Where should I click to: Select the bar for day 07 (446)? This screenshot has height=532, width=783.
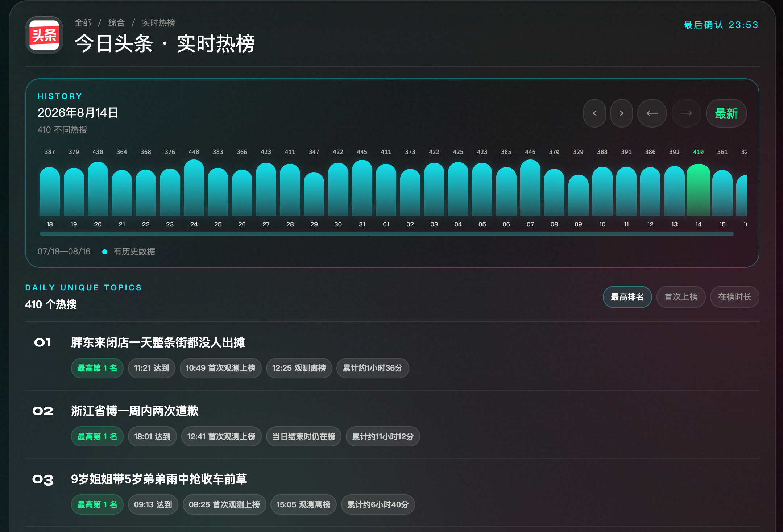click(530, 188)
